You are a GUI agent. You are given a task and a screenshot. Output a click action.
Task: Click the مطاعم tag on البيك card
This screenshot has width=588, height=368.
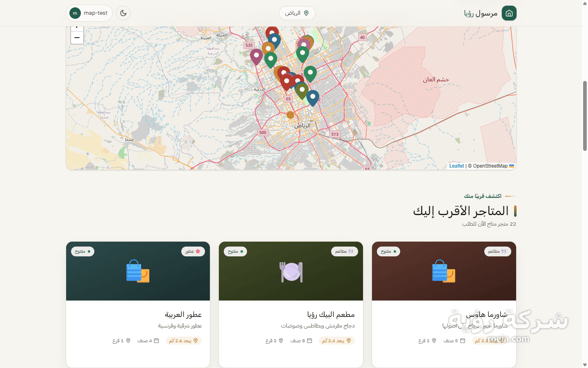point(345,251)
